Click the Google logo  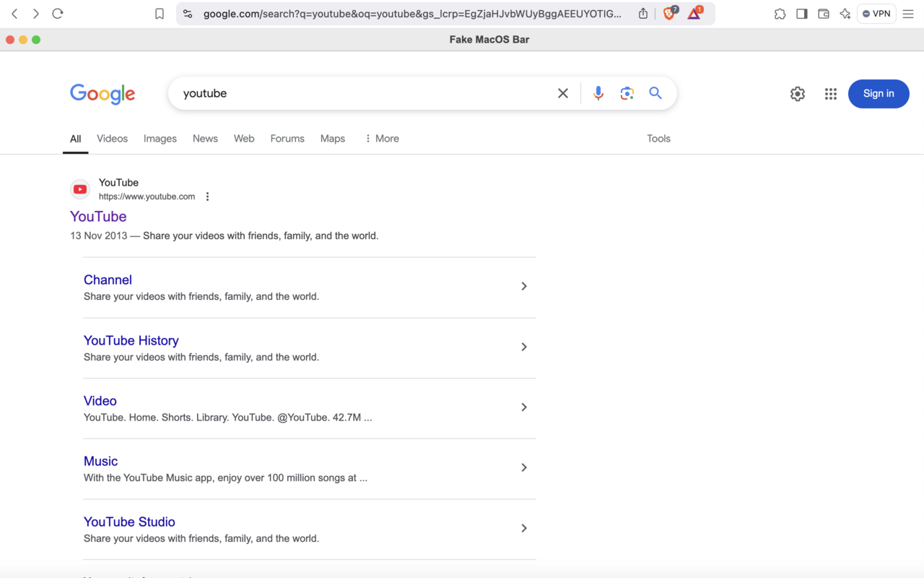point(103,94)
